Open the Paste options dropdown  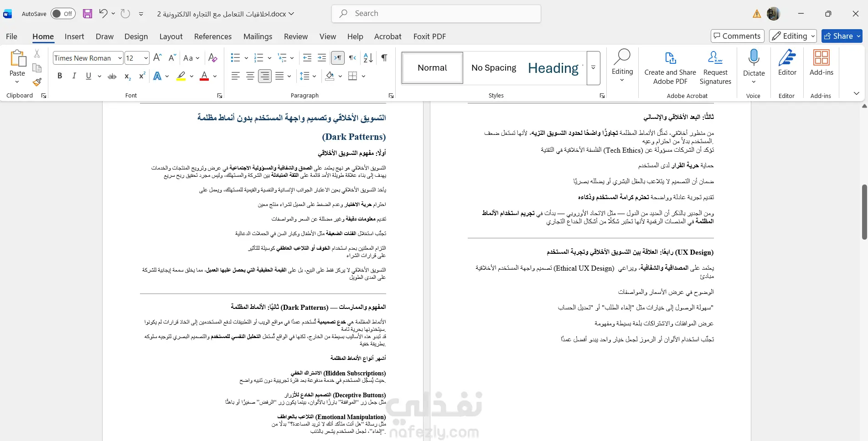[17, 82]
